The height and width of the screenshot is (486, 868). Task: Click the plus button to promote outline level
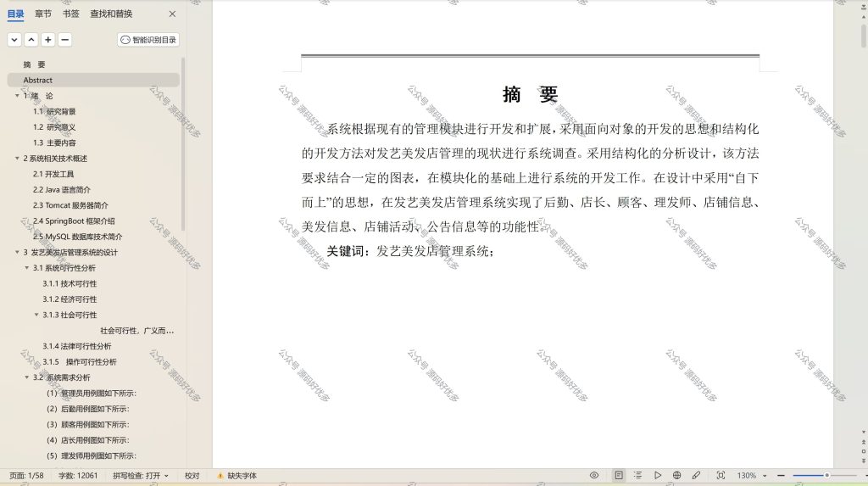(x=48, y=40)
